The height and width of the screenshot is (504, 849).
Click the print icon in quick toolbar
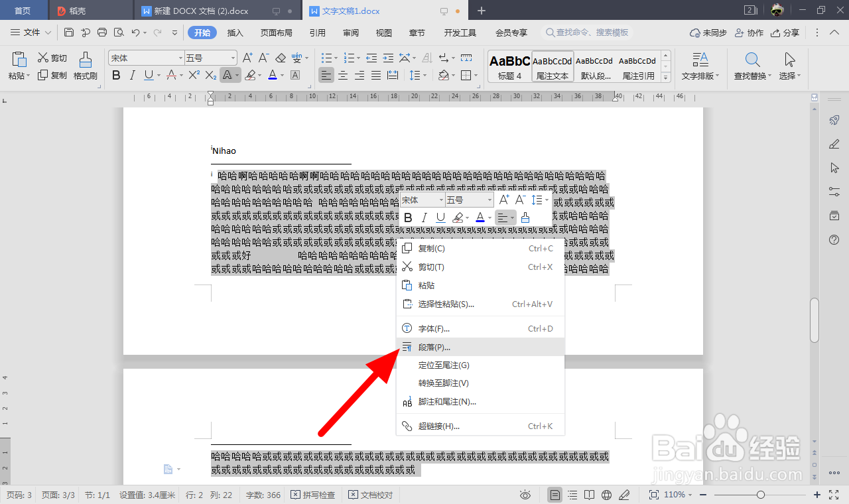point(102,32)
